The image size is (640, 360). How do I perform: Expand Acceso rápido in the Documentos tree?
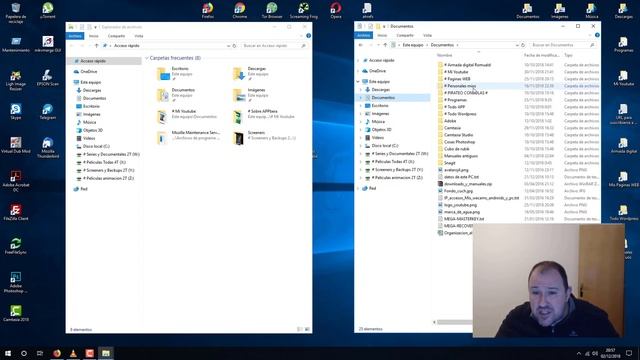click(358, 60)
